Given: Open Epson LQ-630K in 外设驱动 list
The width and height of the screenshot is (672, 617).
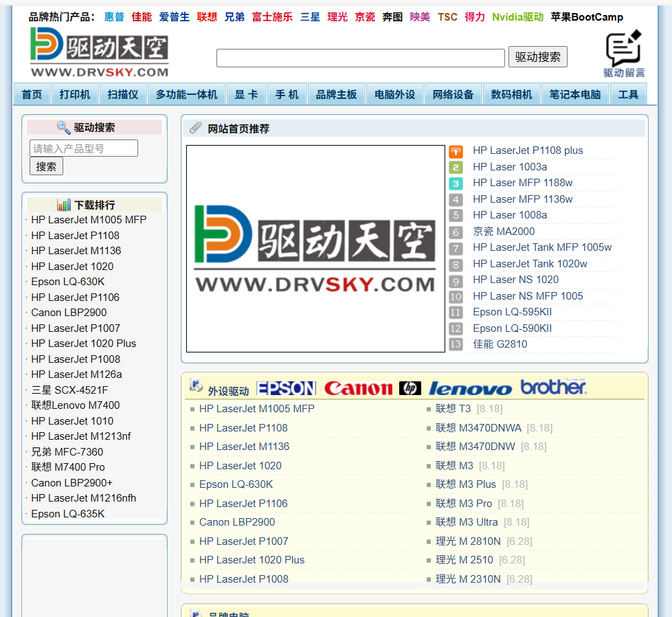Looking at the screenshot, I should [x=236, y=484].
